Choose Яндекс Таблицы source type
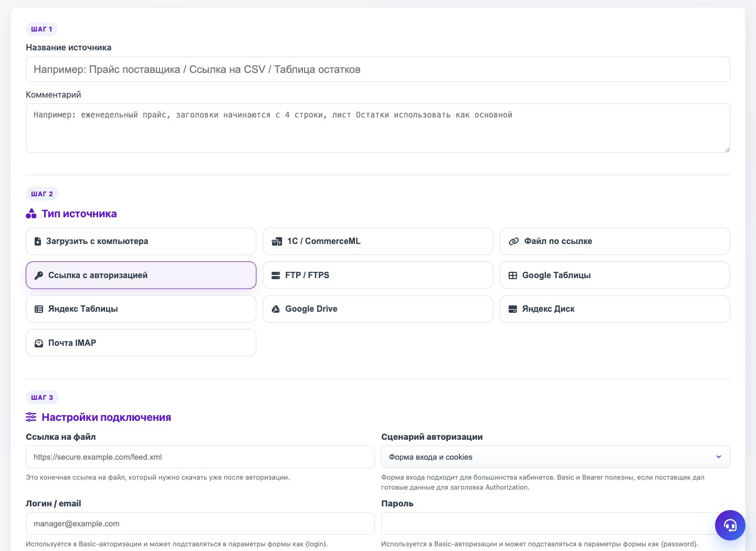This screenshot has height=551, width=756. pyautogui.click(x=141, y=309)
